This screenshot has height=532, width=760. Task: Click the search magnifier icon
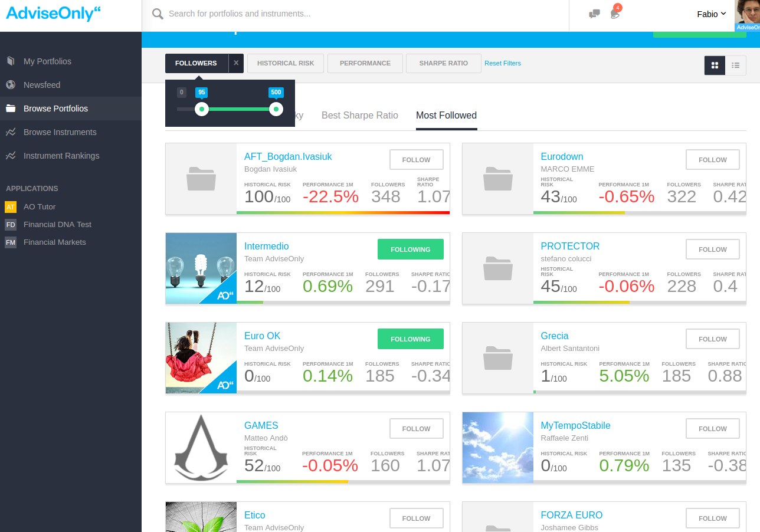pos(158,14)
